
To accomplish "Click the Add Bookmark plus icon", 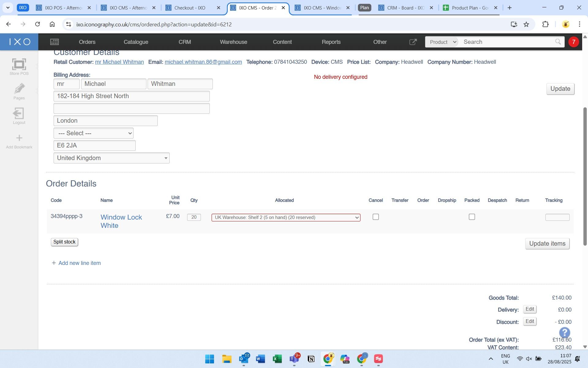I will pyautogui.click(x=19, y=138).
